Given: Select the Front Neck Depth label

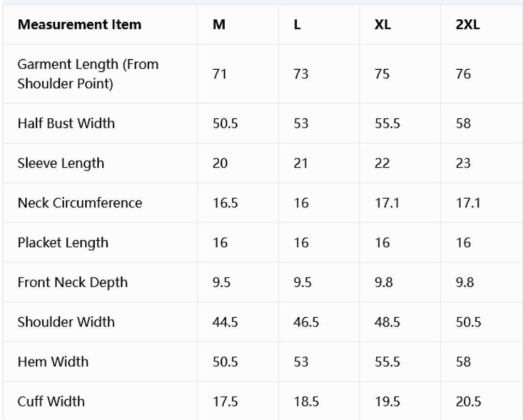Looking at the screenshot, I should coord(73,282).
